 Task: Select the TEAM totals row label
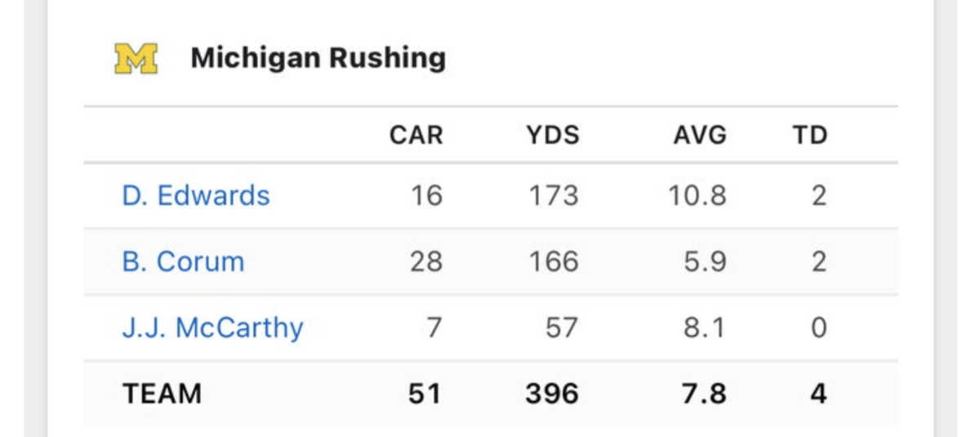coord(162,394)
